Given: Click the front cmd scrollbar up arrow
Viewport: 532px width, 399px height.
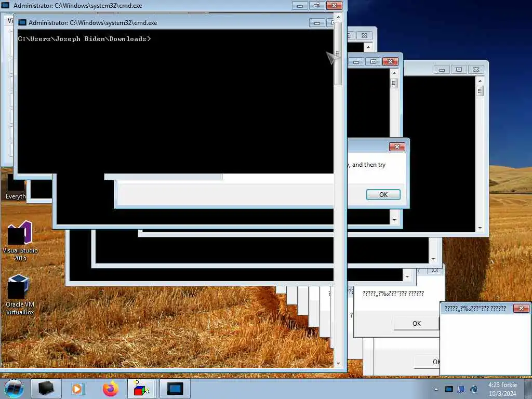Looking at the screenshot, I should click(338, 17).
